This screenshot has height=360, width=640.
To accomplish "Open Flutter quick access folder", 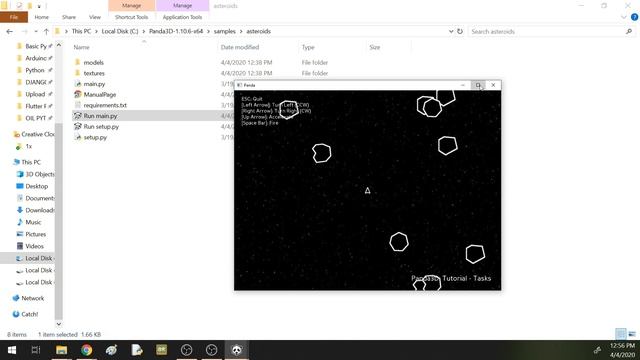I will [x=35, y=106].
